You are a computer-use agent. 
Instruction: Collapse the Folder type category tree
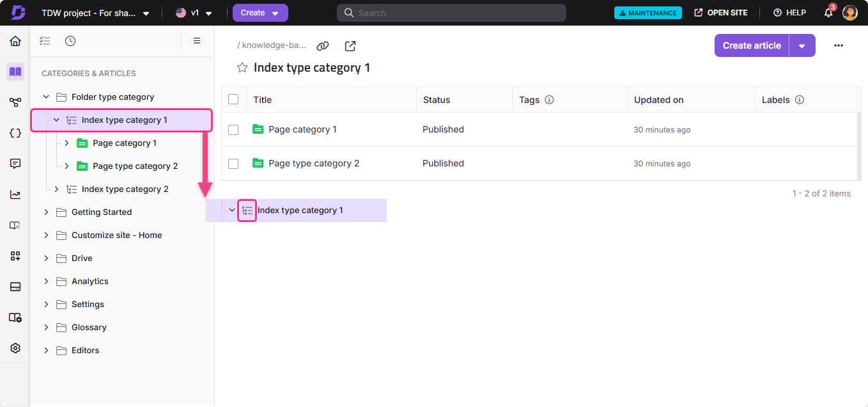coord(45,97)
